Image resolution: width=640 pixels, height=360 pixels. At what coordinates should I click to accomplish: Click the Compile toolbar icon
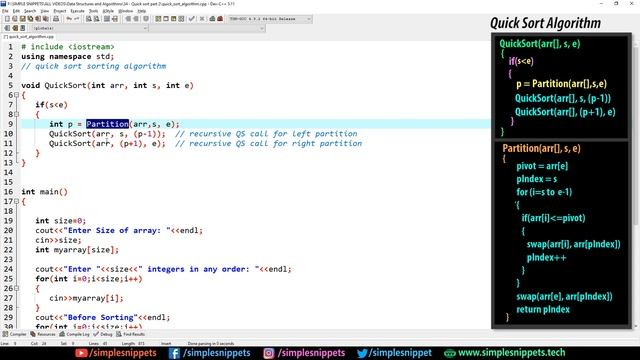(x=158, y=19)
